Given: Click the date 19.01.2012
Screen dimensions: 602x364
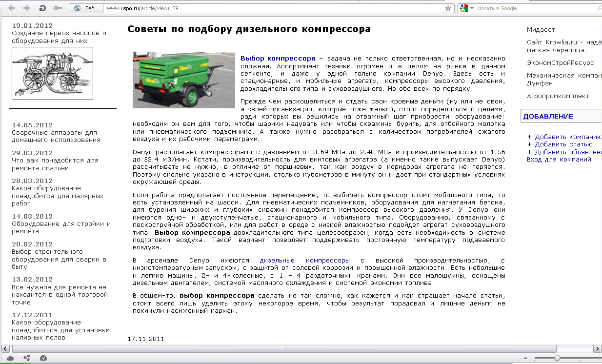Looking at the screenshot, I should coord(32,26).
